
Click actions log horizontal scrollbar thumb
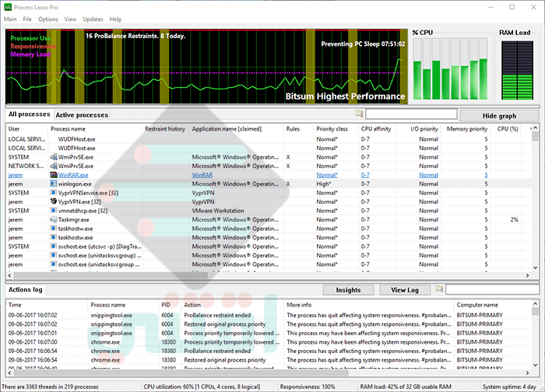181,373
